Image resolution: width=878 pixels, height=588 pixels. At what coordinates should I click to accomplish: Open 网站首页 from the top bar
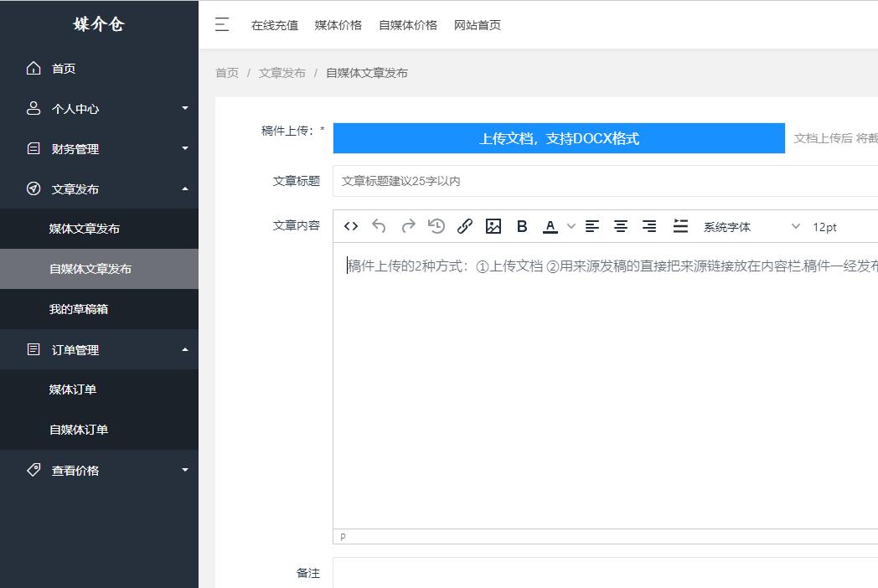(x=477, y=25)
